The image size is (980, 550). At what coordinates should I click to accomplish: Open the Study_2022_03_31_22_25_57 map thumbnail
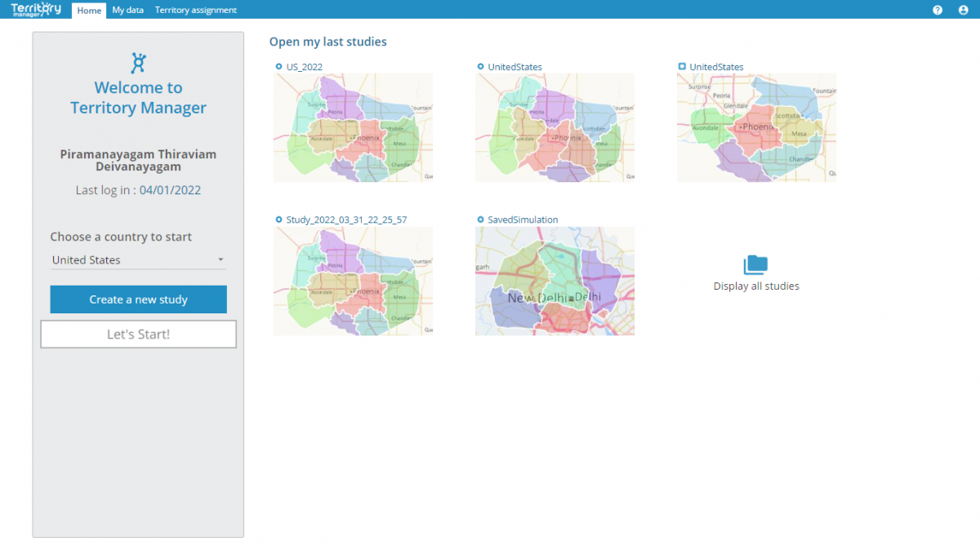pos(353,281)
